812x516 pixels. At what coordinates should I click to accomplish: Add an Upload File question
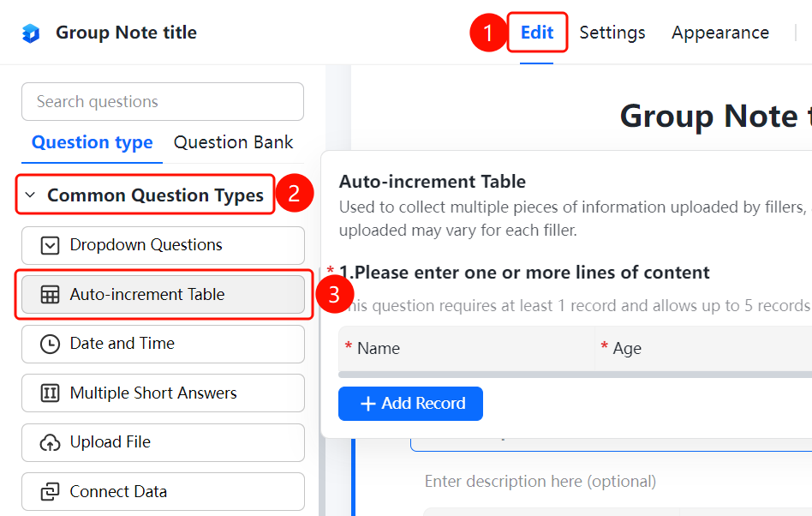pos(163,442)
